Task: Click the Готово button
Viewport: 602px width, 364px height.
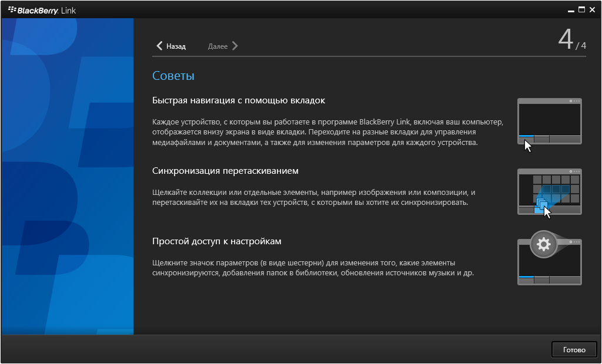Action: pyautogui.click(x=574, y=349)
